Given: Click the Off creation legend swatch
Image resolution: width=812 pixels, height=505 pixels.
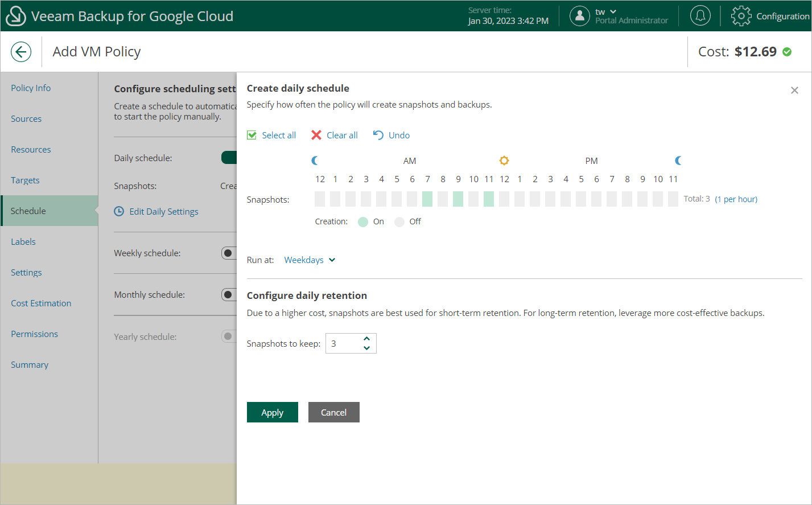Looking at the screenshot, I should (x=399, y=221).
